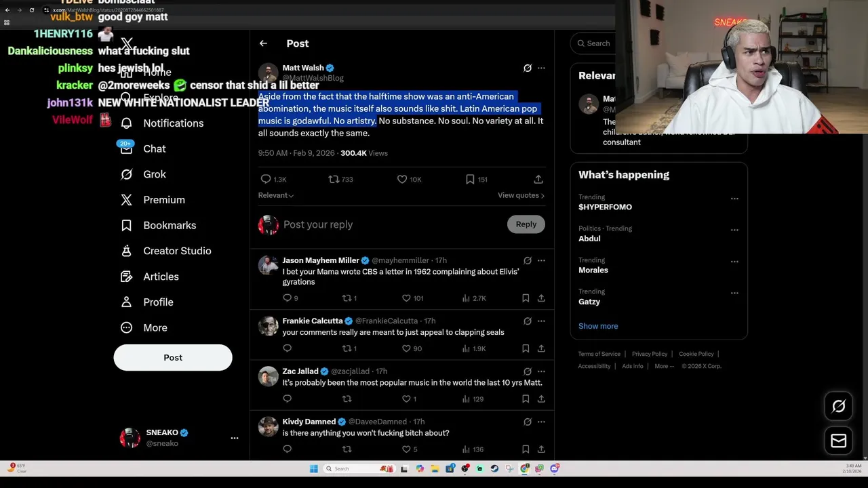Viewport: 868px width, 488px height.
Task: Open the floating Messages envelope button
Action: (x=839, y=441)
